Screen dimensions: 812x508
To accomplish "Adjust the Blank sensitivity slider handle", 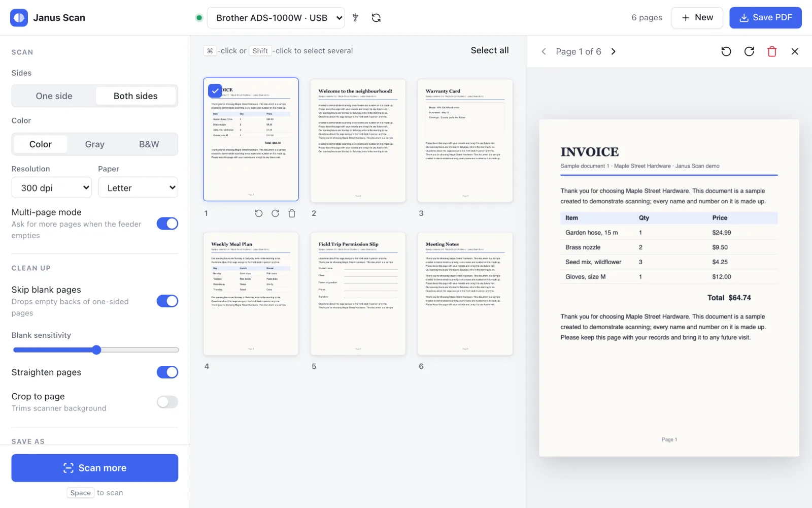I will point(97,350).
